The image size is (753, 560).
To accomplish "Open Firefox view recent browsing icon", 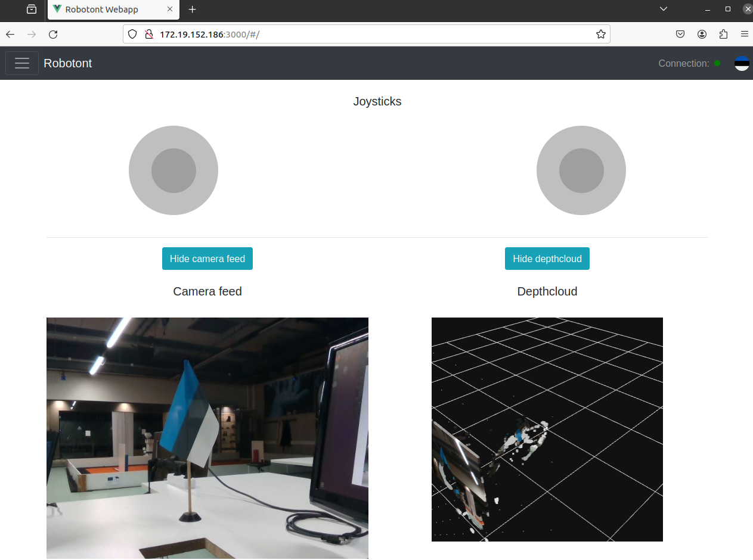I will [x=32, y=10].
